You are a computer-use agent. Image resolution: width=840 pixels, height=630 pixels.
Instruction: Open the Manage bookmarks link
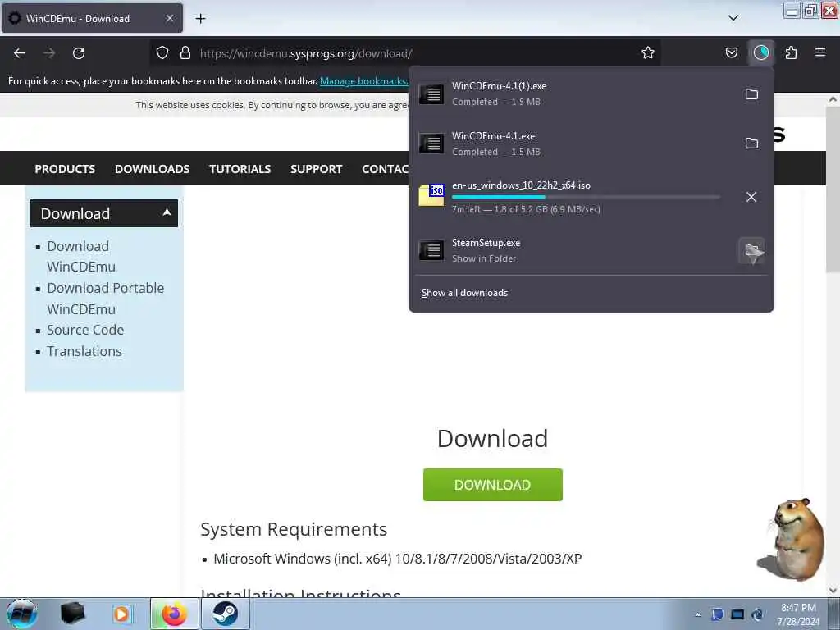click(x=363, y=81)
